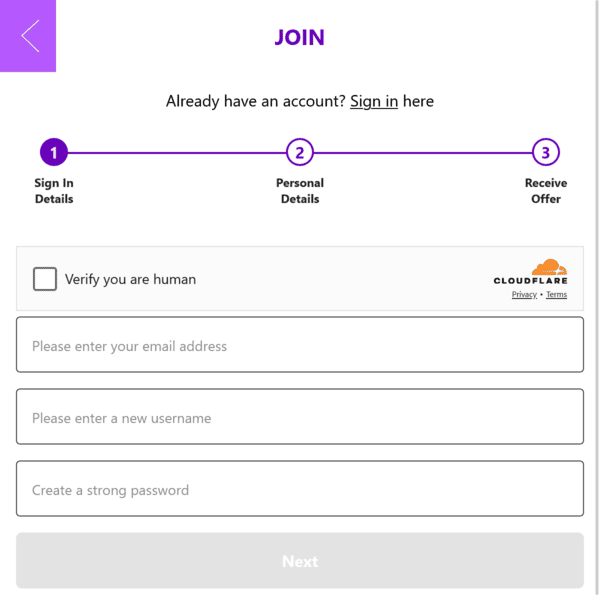The image size is (600, 600).
Task: Focus the new username input field
Action: coord(300,416)
